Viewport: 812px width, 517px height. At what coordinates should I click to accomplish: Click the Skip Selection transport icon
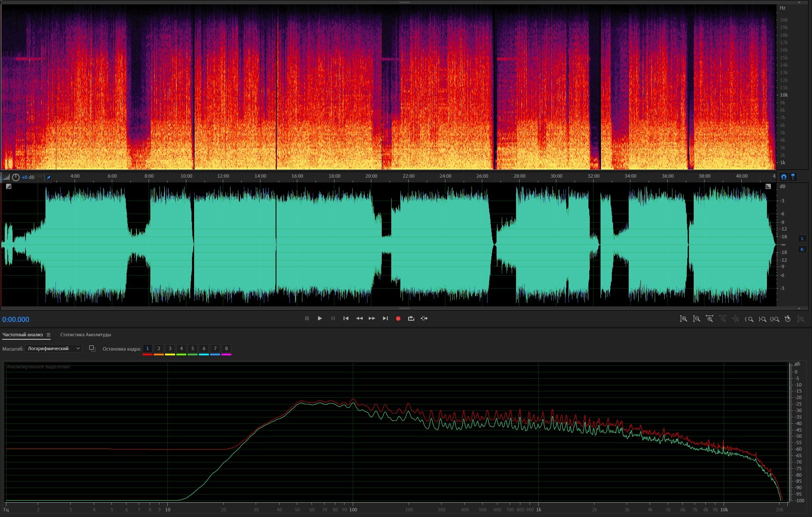(424, 319)
